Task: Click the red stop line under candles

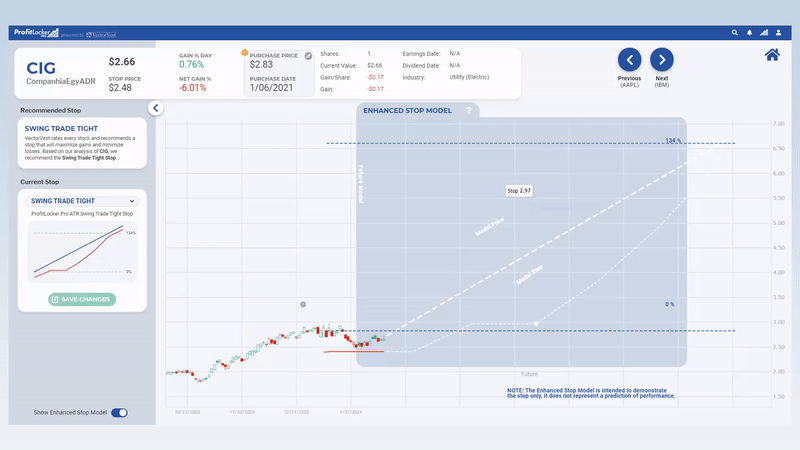Action: click(354, 352)
